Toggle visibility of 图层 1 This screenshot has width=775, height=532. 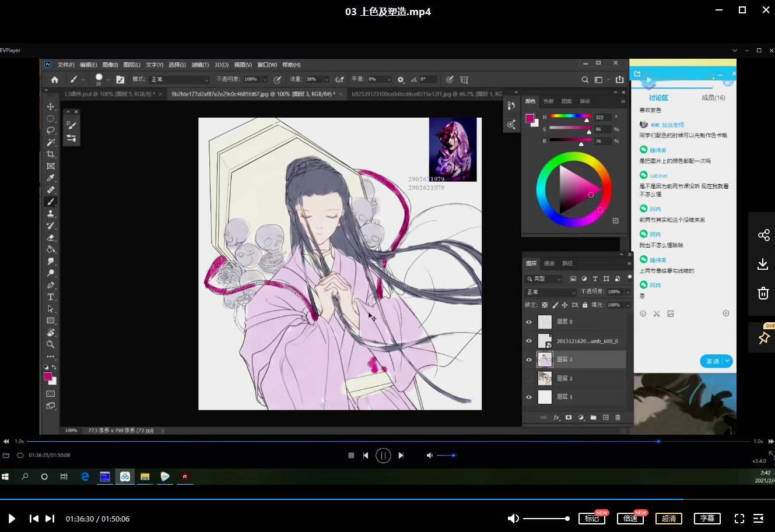(529, 397)
